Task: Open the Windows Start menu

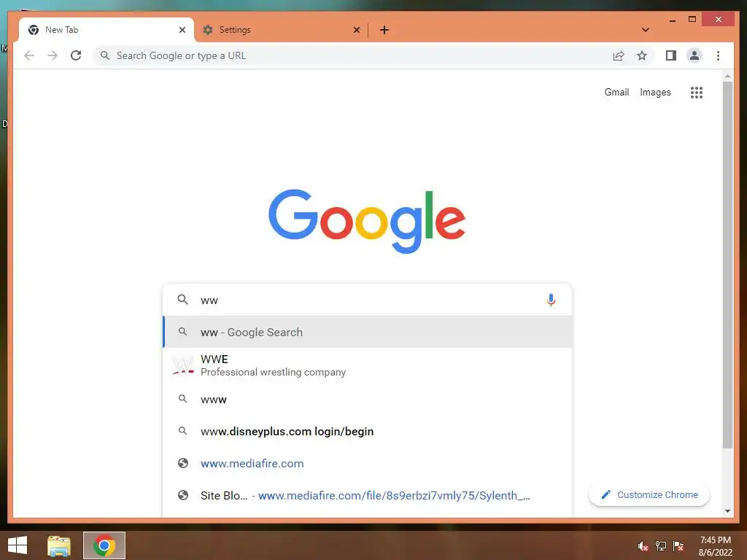Action: (18, 545)
